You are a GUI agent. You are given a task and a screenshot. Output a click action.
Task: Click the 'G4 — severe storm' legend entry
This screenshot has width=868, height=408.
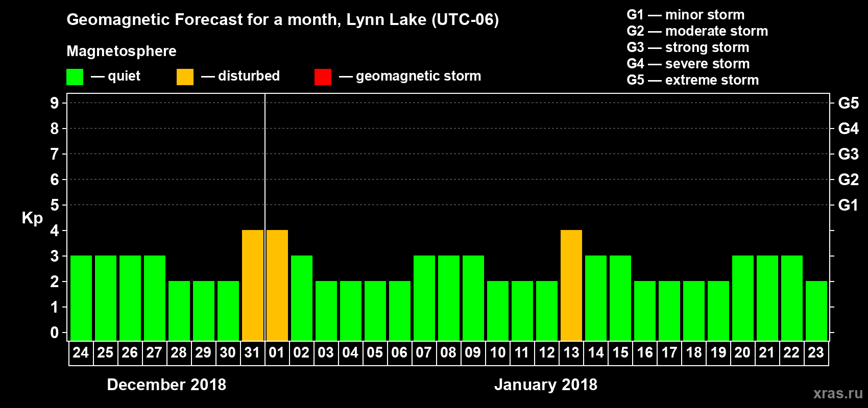[688, 64]
